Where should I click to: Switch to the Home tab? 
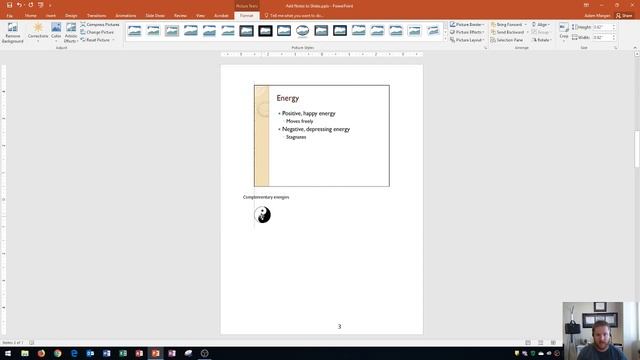coord(31,16)
